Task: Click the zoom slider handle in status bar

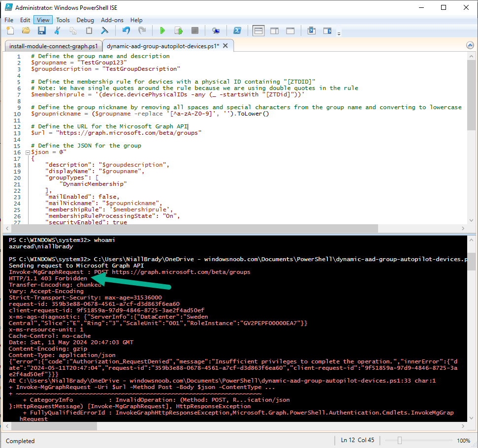Action: (400, 441)
